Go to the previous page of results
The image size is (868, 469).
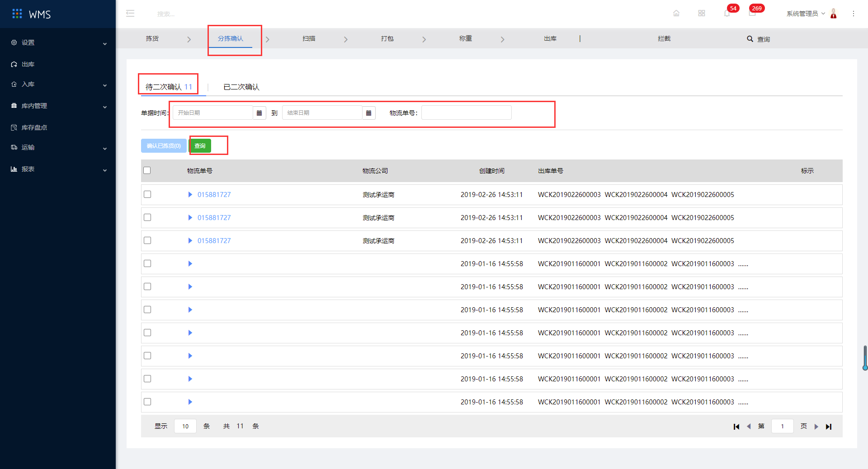pyautogui.click(x=749, y=427)
